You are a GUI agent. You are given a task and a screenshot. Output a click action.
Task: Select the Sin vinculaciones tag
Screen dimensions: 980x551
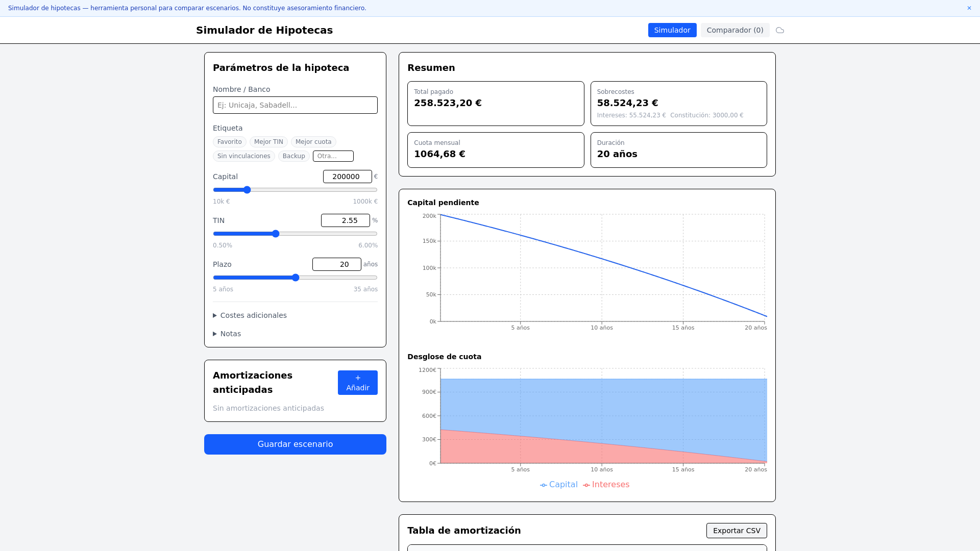[244, 156]
